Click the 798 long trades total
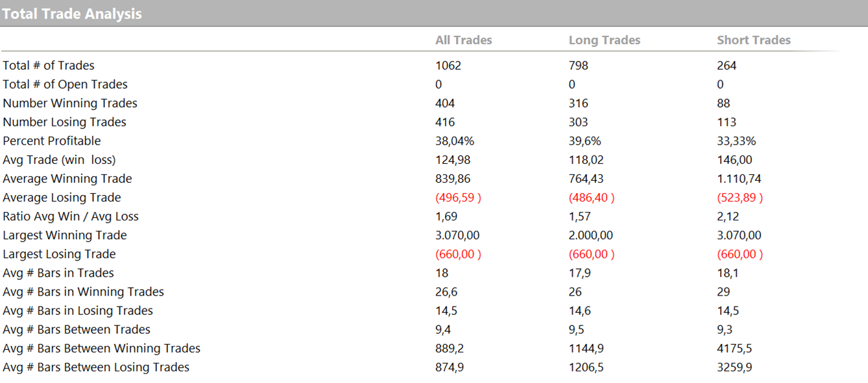The height and width of the screenshot is (383, 868). (579, 65)
